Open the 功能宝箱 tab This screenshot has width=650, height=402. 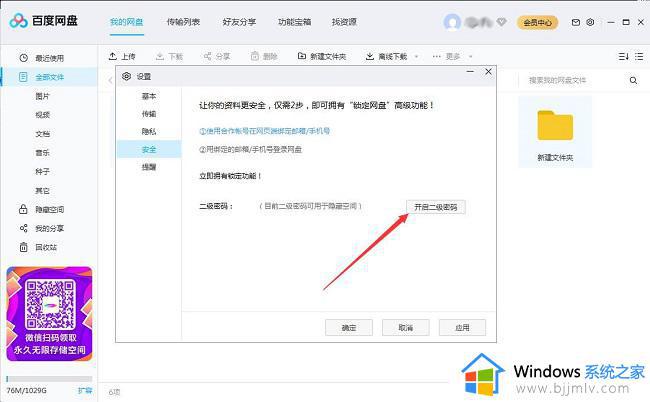[295, 22]
